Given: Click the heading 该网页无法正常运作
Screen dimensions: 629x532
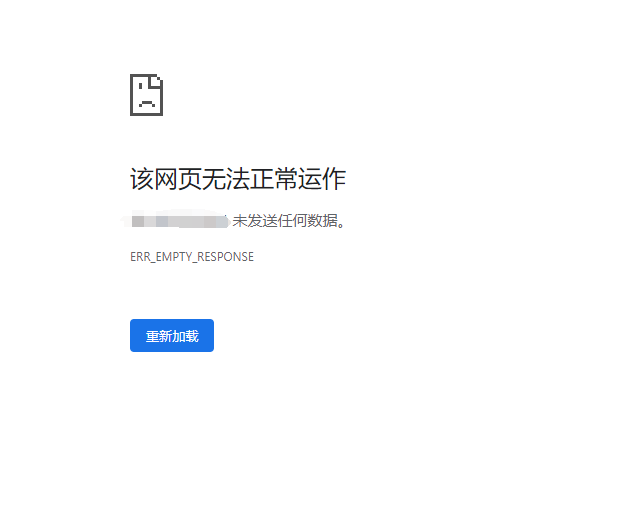Looking at the screenshot, I should [x=238, y=179].
